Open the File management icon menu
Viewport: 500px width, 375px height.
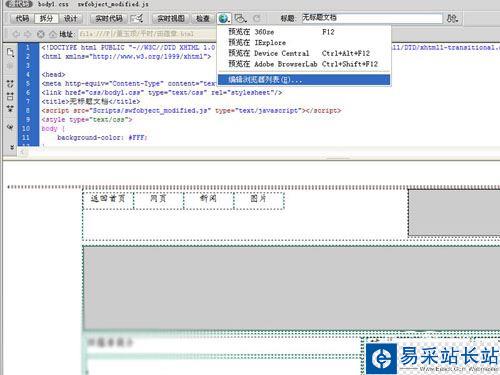pos(452,18)
